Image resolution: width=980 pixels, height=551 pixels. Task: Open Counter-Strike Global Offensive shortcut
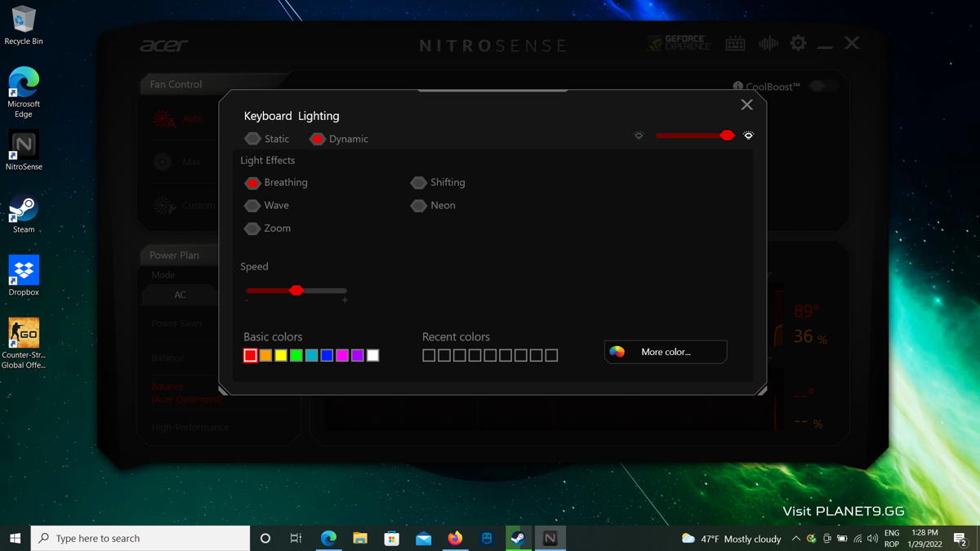(24, 344)
